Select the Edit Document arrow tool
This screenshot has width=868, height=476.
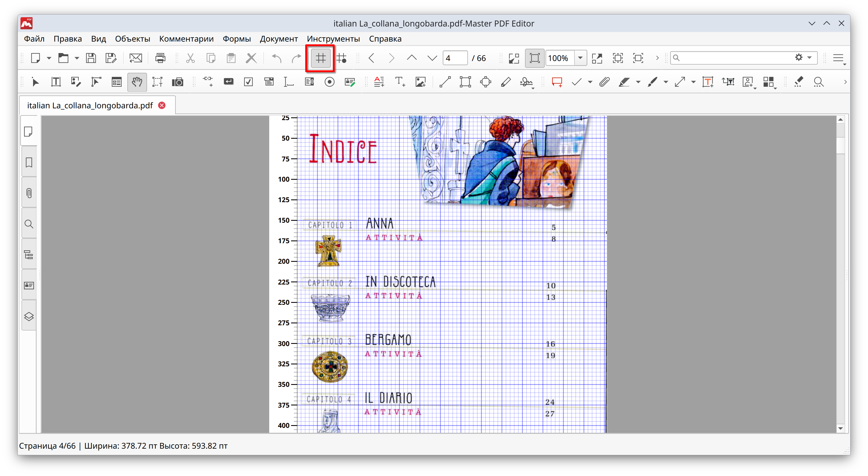35,82
